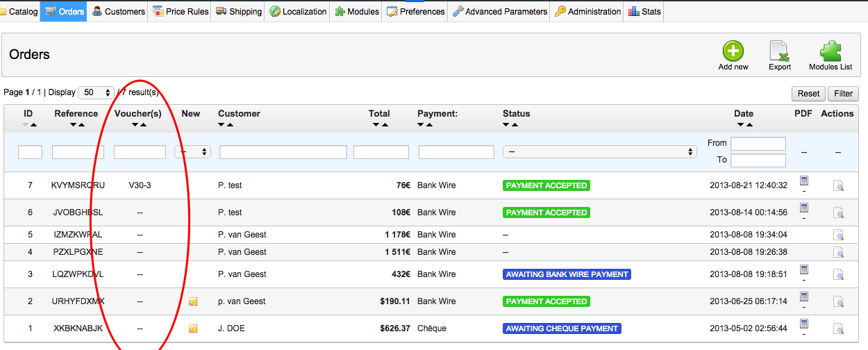
Task: Open the Preferences menu tab
Action: [416, 11]
